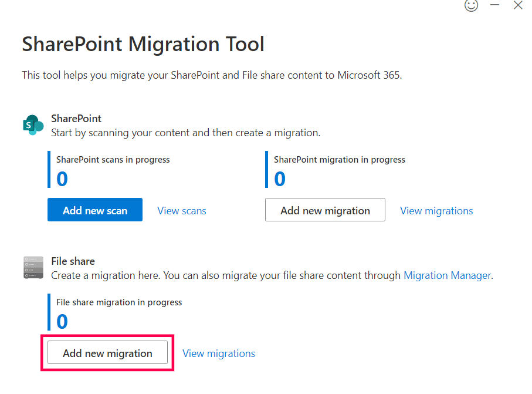Viewport: 532px width, 394px height.
Task: Select the SharePoint section heading
Action: pyautogui.click(x=76, y=119)
